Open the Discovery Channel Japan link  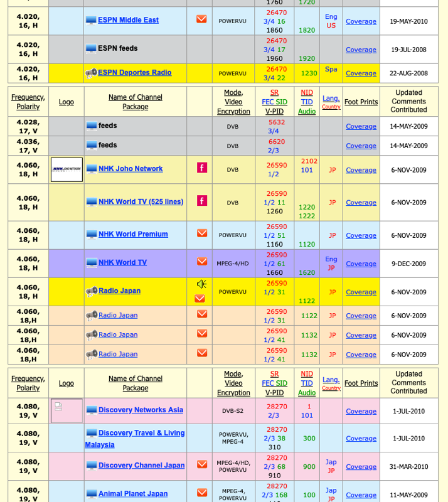click(142, 465)
